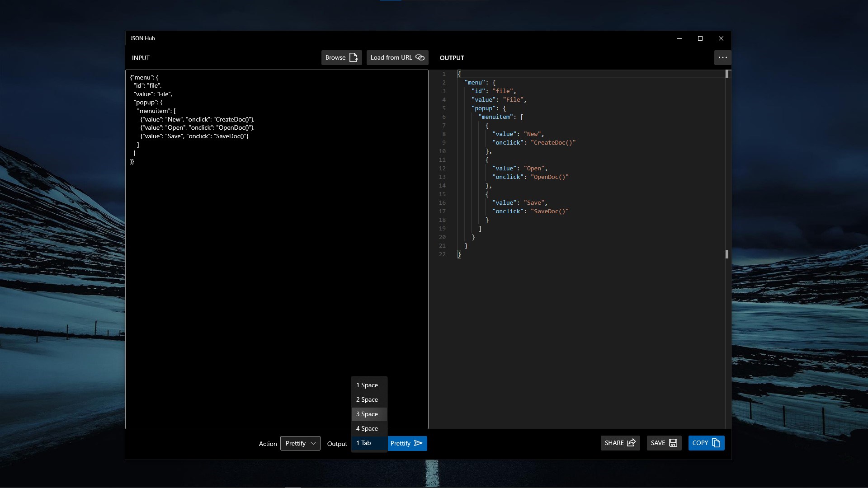868x488 pixels.
Task: Click the Load from URL link icon
Action: 420,57
